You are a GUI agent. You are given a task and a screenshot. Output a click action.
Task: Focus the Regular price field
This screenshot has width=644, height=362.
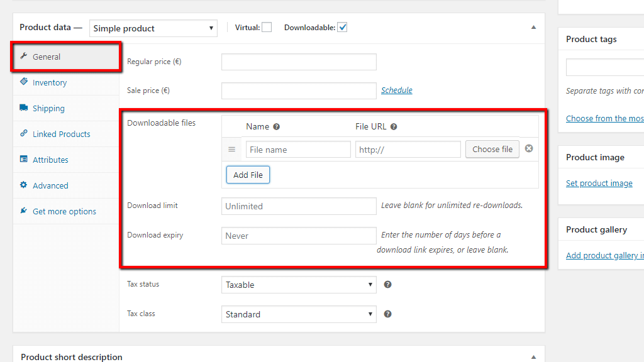click(299, 62)
